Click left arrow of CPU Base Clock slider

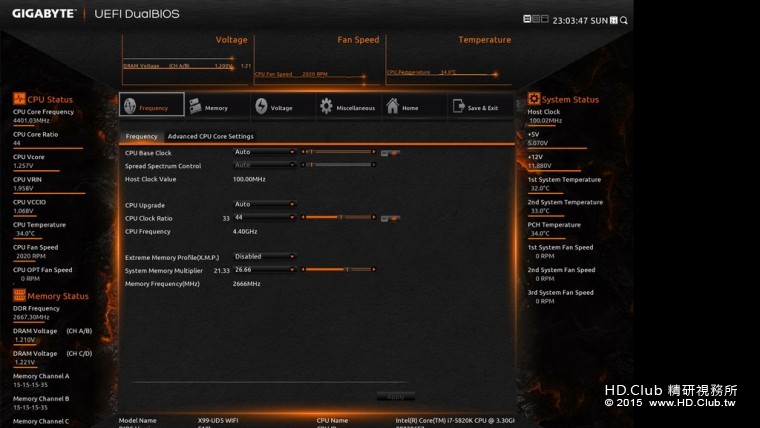coord(303,152)
